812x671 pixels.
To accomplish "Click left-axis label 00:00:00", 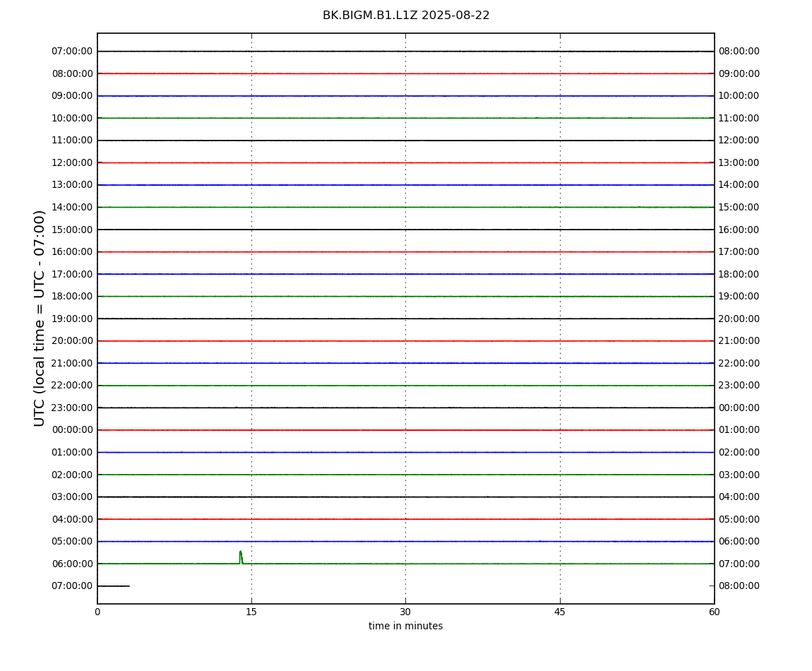I will tap(73, 430).
